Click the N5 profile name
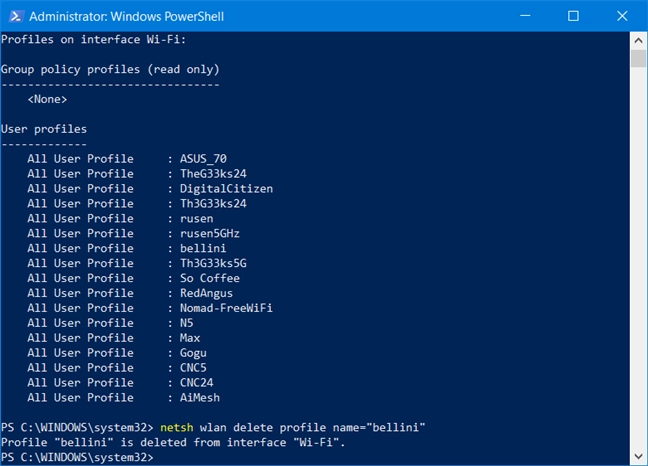Viewport: 648px width, 466px height. tap(186, 323)
